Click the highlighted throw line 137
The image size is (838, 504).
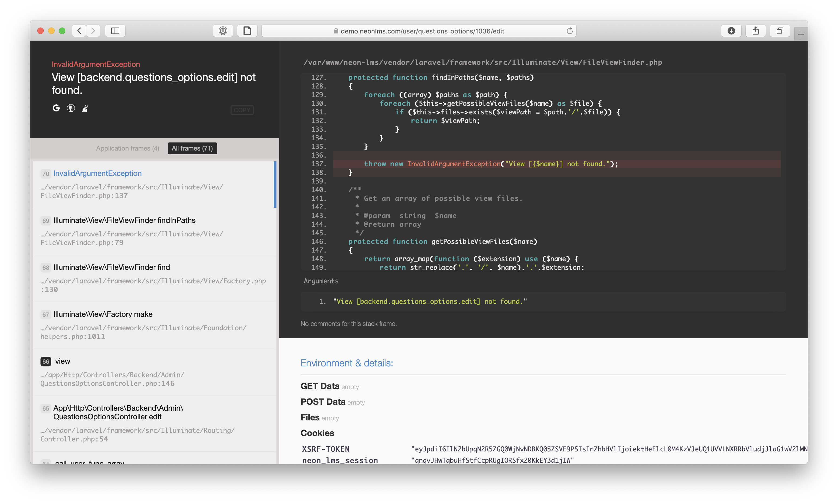(557, 164)
